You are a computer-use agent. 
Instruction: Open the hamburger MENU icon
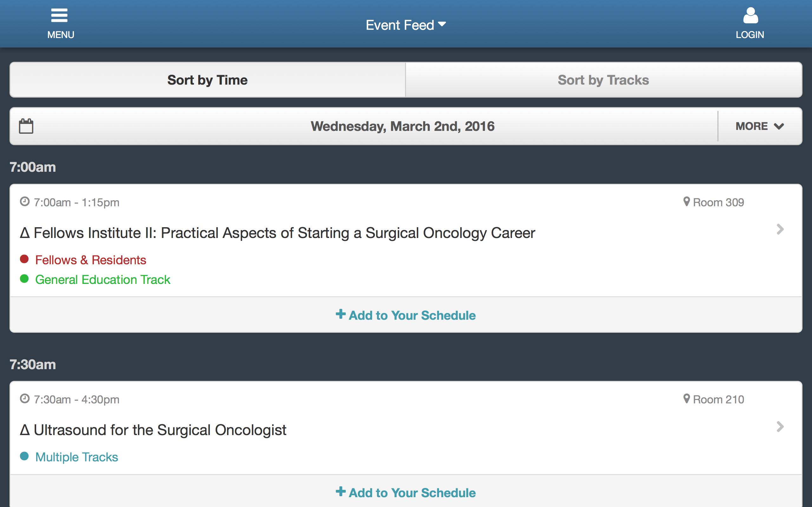click(59, 16)
